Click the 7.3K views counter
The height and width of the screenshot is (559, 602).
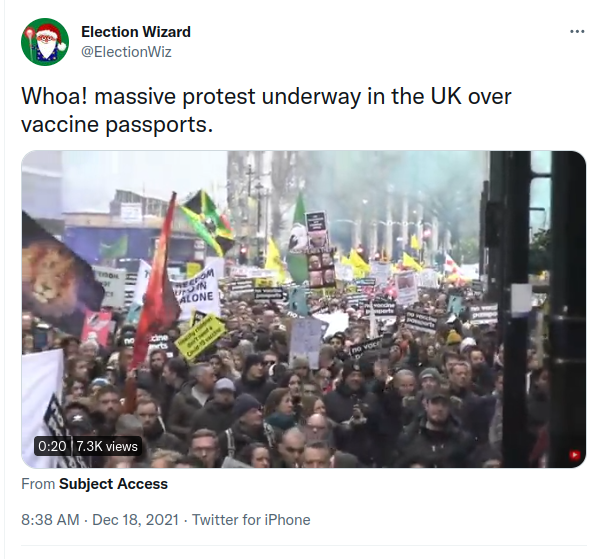107,446
